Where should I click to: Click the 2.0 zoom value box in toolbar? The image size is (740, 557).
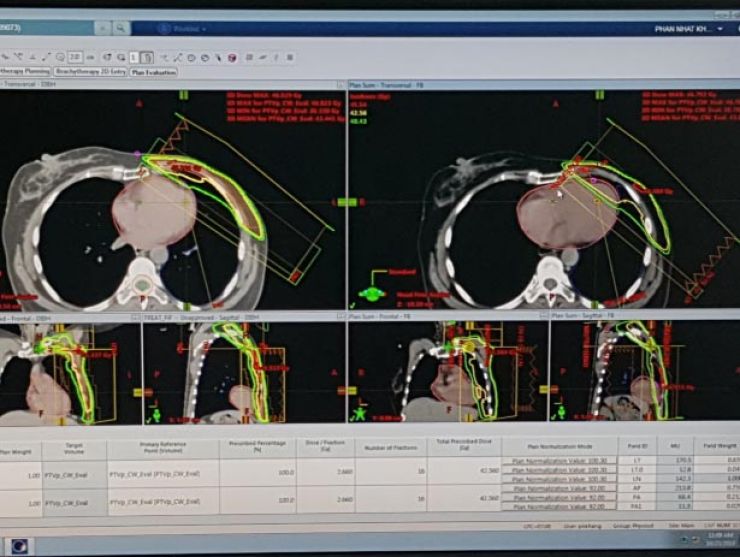(x=76, y=57)
